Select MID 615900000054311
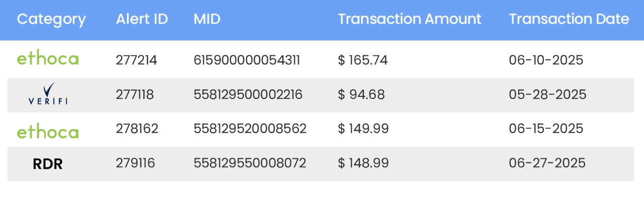The height and width of the screenshot is (198, 644). click(247, 60)
